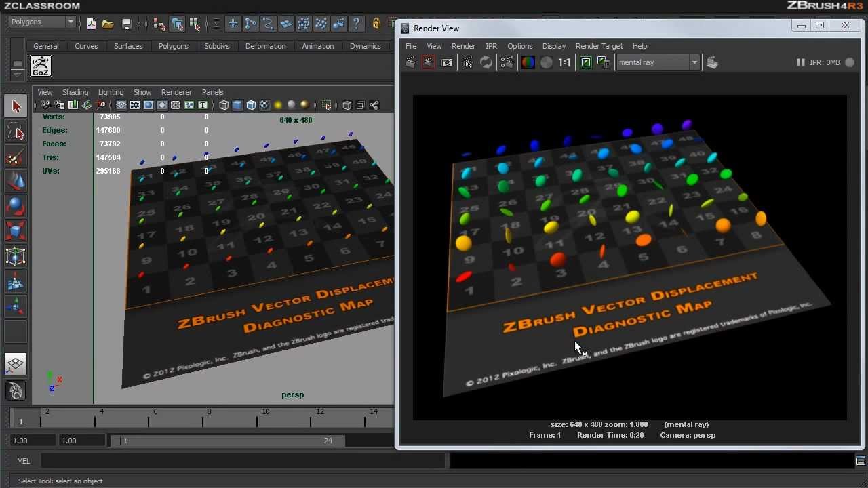Image resolution: width=868 pixels, height=488 pixels.
Task: Open the Render View File menu
Action: pyautogui.click(x=411, y=46)
